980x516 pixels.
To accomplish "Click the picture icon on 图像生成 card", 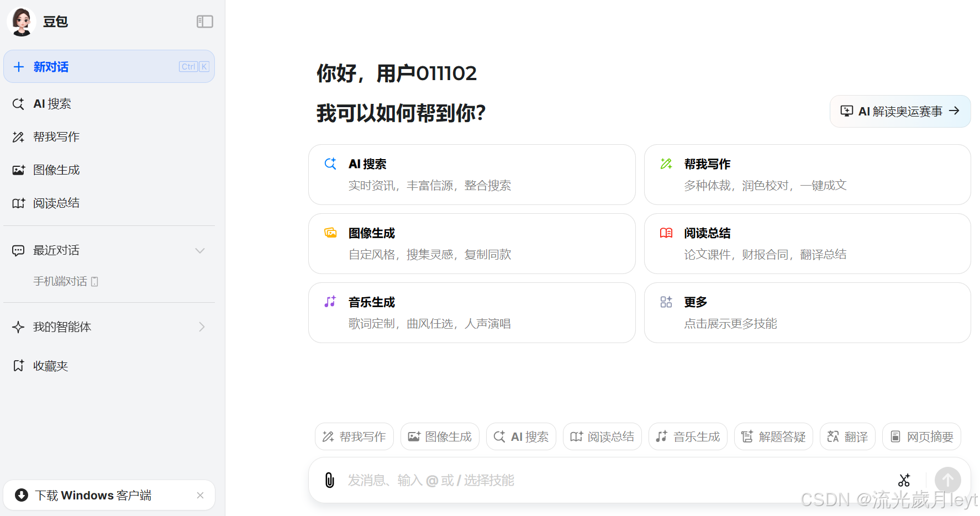I will point(330,233).
